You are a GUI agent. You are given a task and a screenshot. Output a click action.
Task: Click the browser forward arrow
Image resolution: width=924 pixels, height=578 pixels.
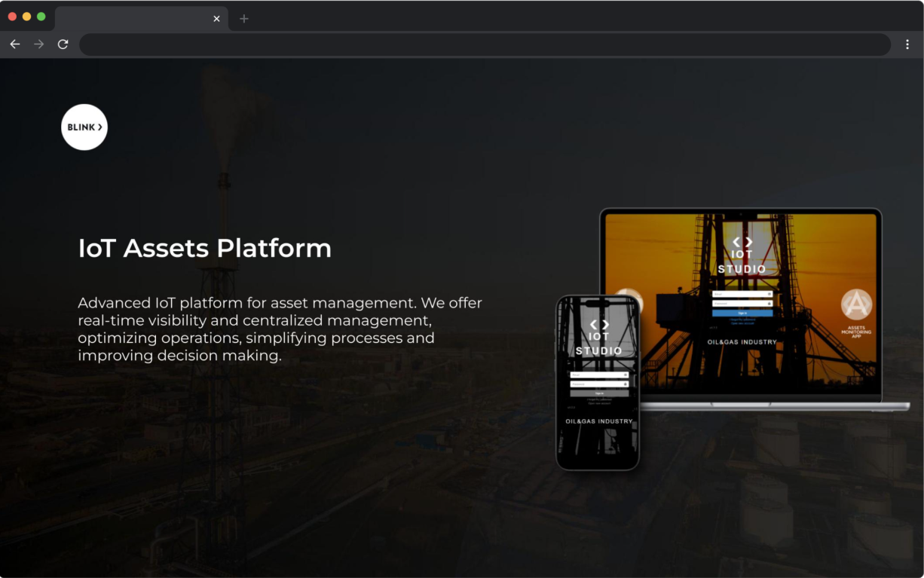38,44
